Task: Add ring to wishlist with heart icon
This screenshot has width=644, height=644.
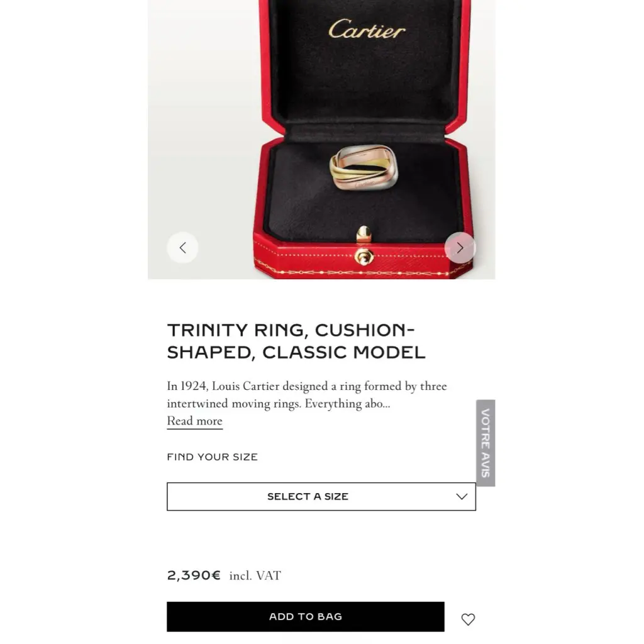Action: (x=468, y=619)
